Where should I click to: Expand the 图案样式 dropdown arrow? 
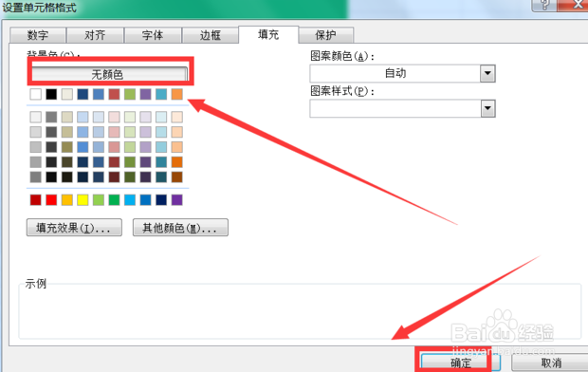tap(487, 108)
